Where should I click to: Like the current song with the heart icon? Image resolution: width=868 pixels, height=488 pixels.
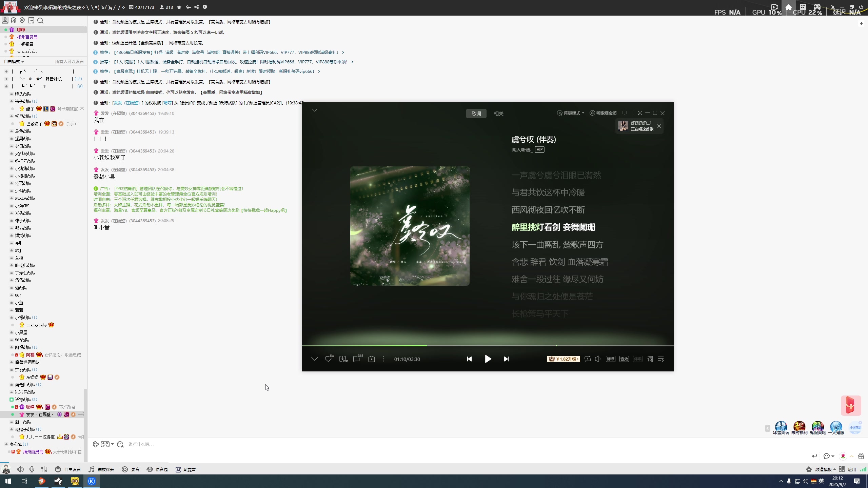(x=328, y=359)
